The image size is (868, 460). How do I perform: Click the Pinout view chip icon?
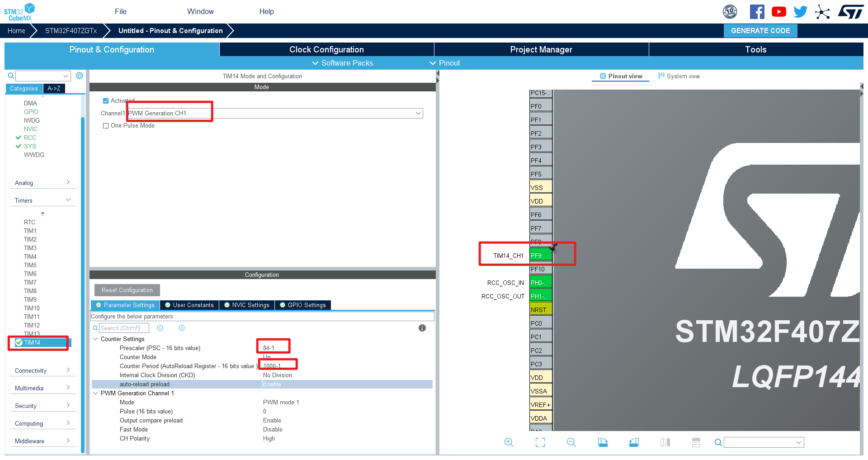(x=603, y=76)
